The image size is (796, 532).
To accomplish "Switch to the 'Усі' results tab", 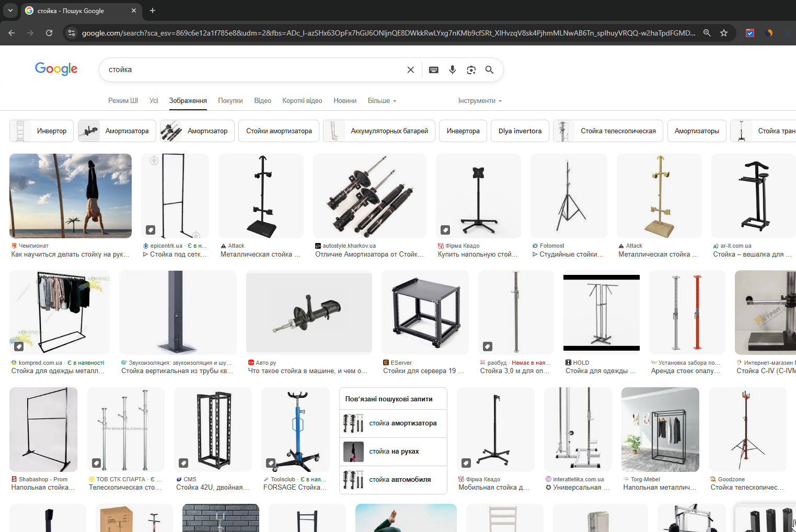I will 154,101.
